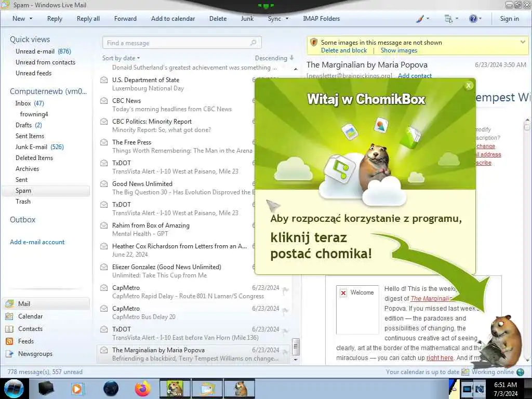Click the Add contact link
Viewport: 532px width, 399px height.
pyautogui.click(x=415, y=75)
